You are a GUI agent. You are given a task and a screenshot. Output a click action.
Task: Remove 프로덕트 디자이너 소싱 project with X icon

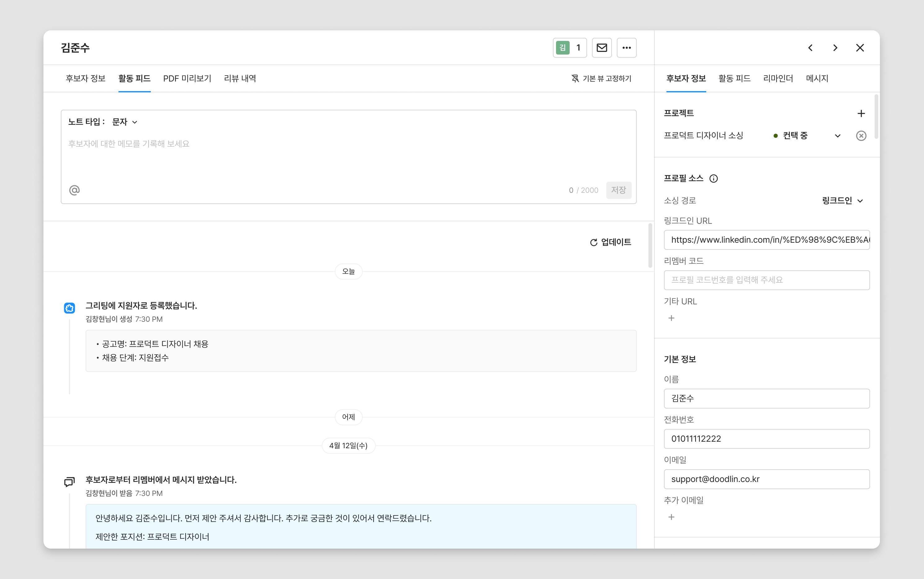click(861, 135)
